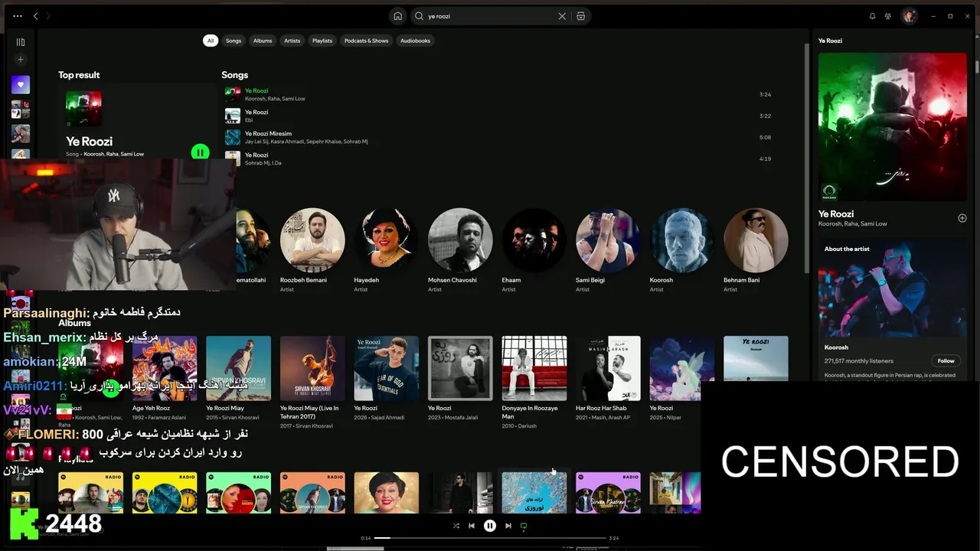Open the Songs section heading
The height and width of the screenshot is (551, 980).
click(235, 75)
